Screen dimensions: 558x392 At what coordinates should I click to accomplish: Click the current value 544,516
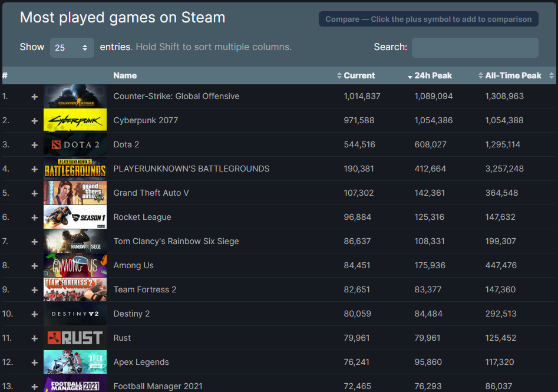click(x=359, y=144)
